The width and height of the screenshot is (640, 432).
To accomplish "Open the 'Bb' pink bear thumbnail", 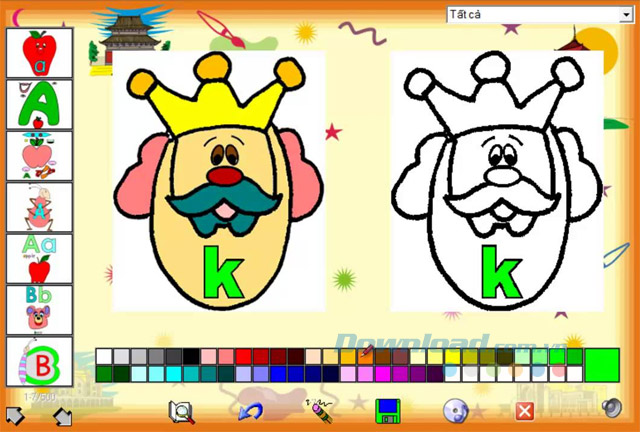I will click(x=40, y=310).
